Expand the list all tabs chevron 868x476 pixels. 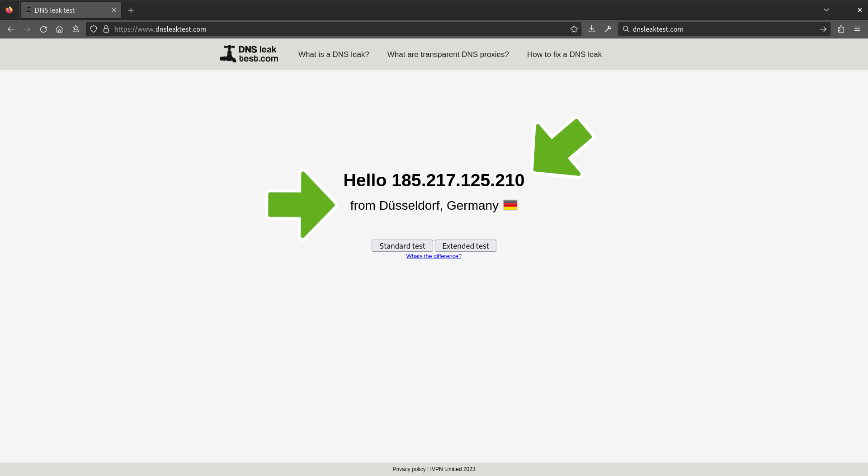826,10
